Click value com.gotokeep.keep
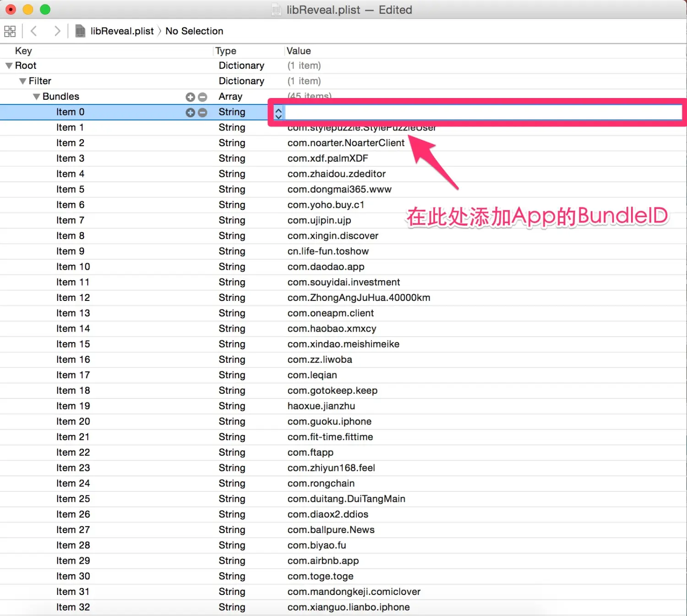 (333, 391)
